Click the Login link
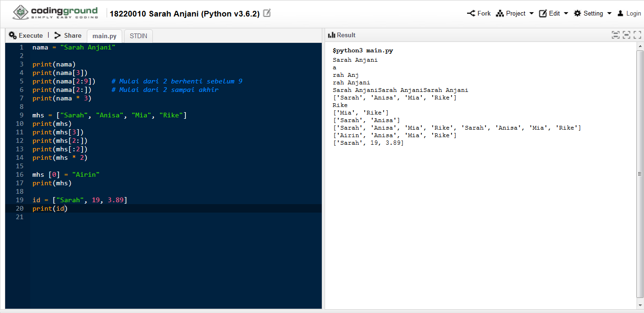 (x=629, y=13)
